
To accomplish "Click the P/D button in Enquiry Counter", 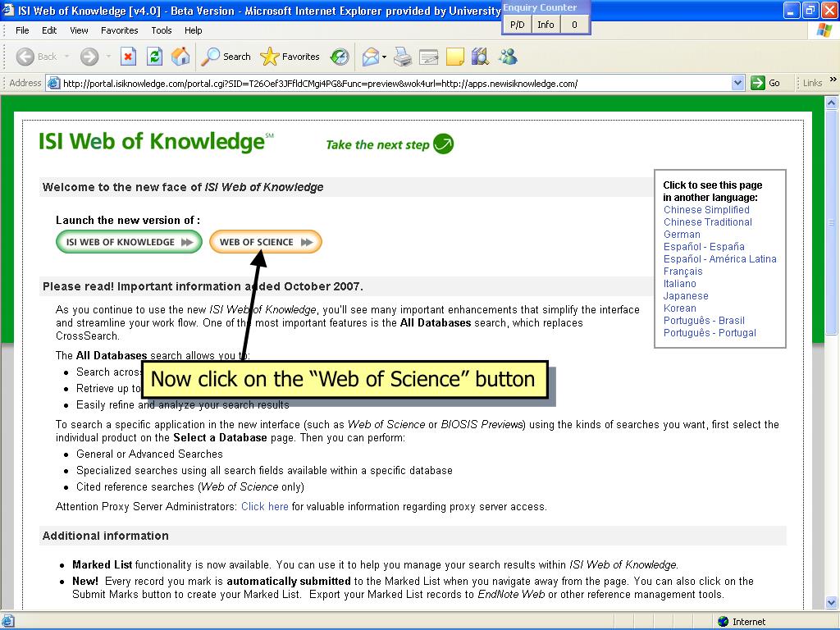I will [x=517, y=25].
